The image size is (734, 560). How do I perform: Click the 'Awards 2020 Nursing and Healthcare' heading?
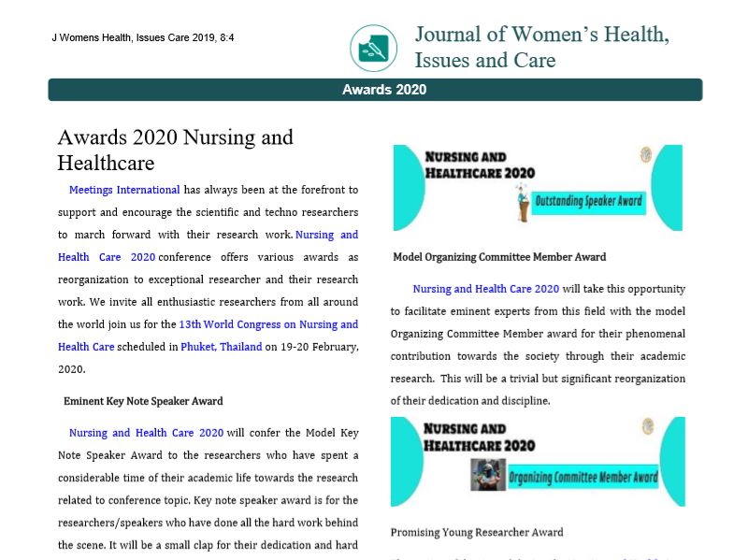click(176, 150)
